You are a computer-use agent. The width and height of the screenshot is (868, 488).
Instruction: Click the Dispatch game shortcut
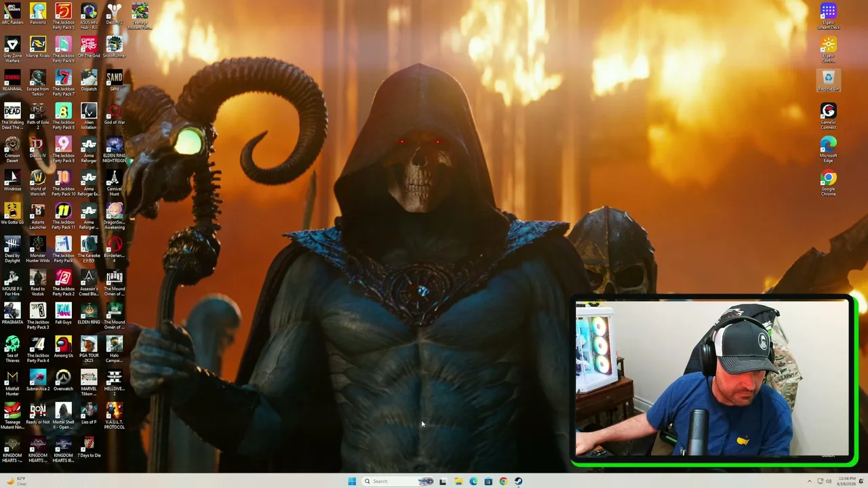[x=89, y=80]
